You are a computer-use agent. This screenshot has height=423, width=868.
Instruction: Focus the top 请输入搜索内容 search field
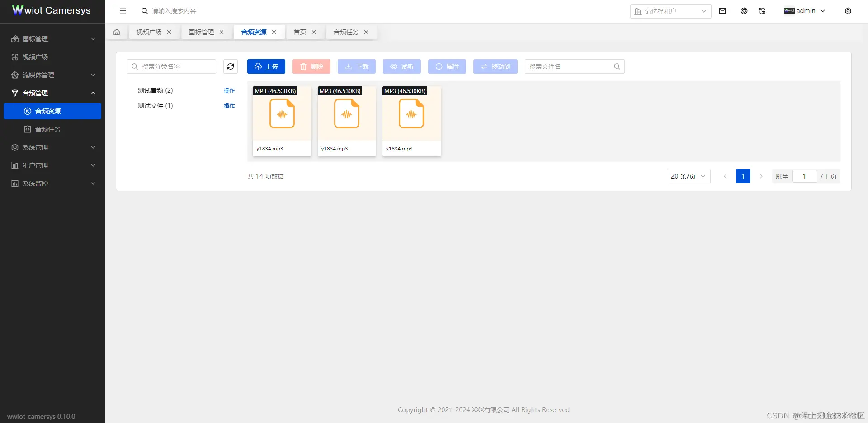tap(174, 11)
